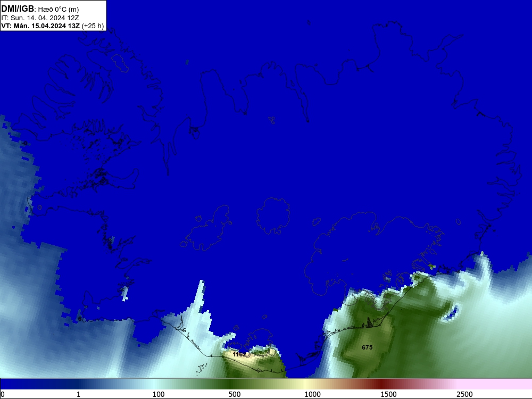The width and height of the screenshot is (532, 399).
Task: Click the 0 tick on the color scale
Action: coord(3,394)
